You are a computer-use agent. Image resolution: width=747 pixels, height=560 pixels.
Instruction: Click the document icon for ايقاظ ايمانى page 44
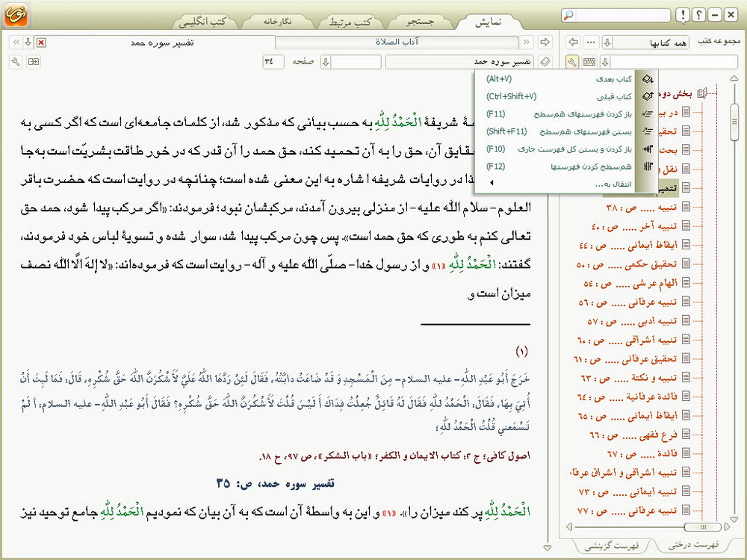pos(686,245)
